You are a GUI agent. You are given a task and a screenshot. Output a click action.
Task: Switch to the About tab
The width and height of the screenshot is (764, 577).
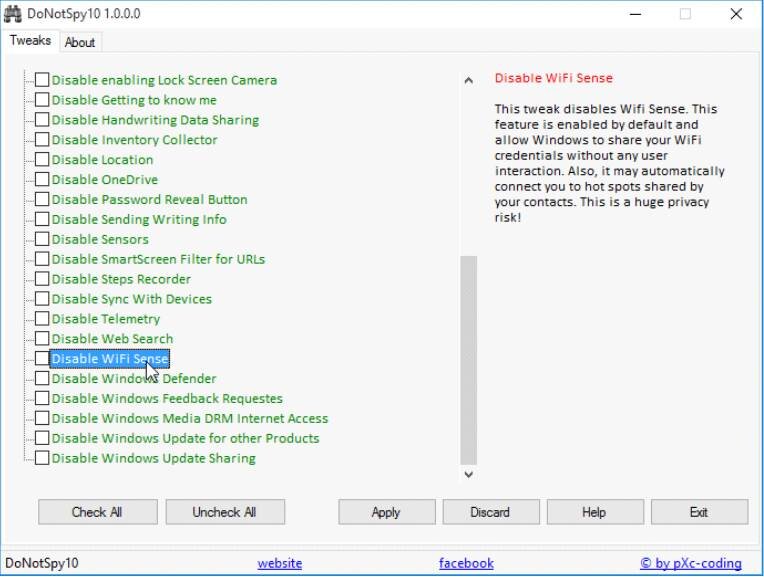79,42
